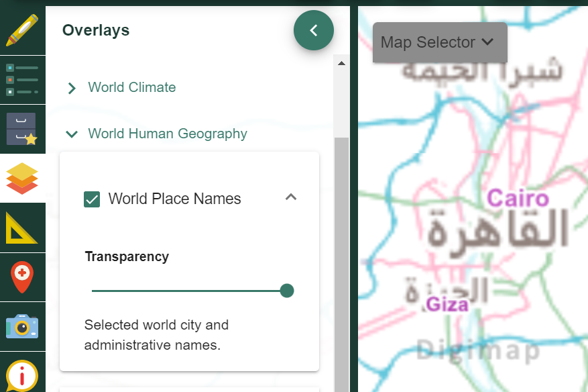Click the Cairo label on the map
The width and height of the screenshot is (588, 392).
[518, 198]
